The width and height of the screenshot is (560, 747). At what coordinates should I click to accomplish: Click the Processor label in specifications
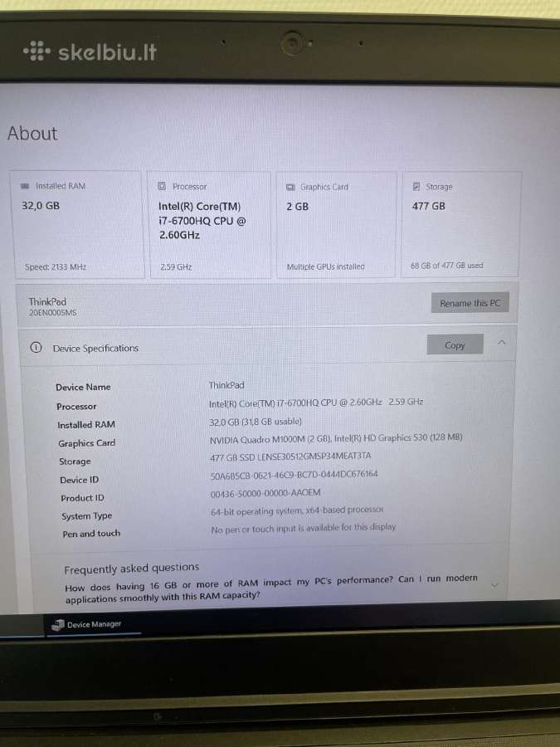click(76, 407)
